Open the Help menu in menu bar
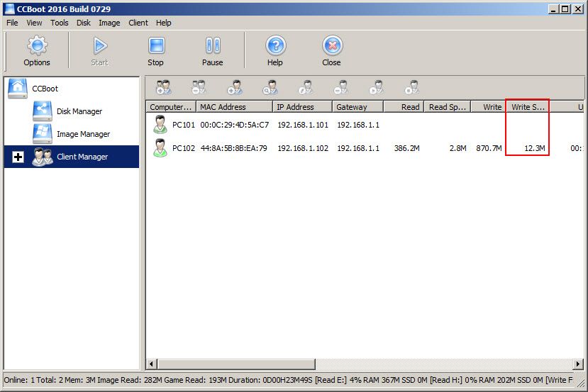The height and width of the screenshot is (392, 588). coord(164,23)
